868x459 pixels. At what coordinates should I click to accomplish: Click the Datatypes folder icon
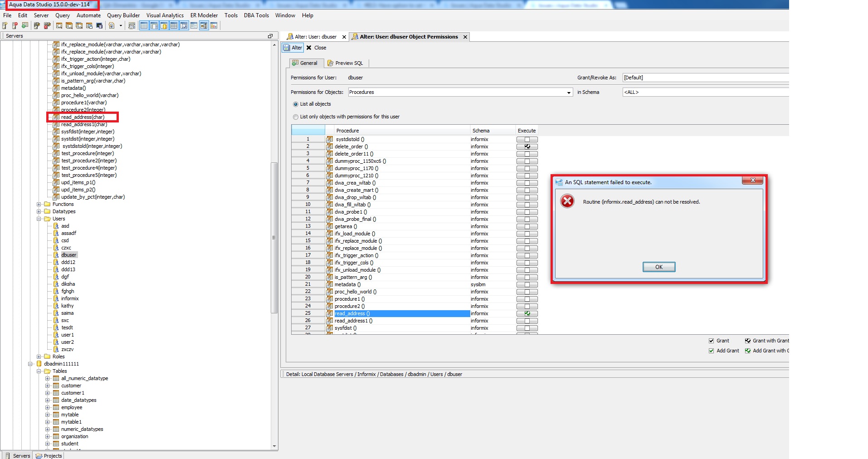pos(47,211)
